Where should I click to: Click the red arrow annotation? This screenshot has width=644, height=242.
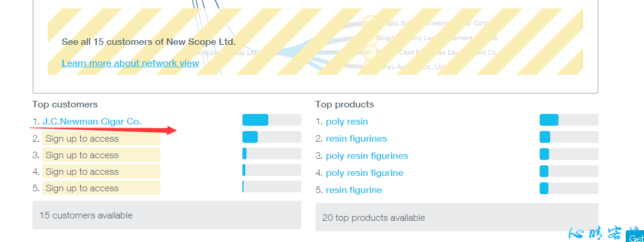(x=103, y=130)
